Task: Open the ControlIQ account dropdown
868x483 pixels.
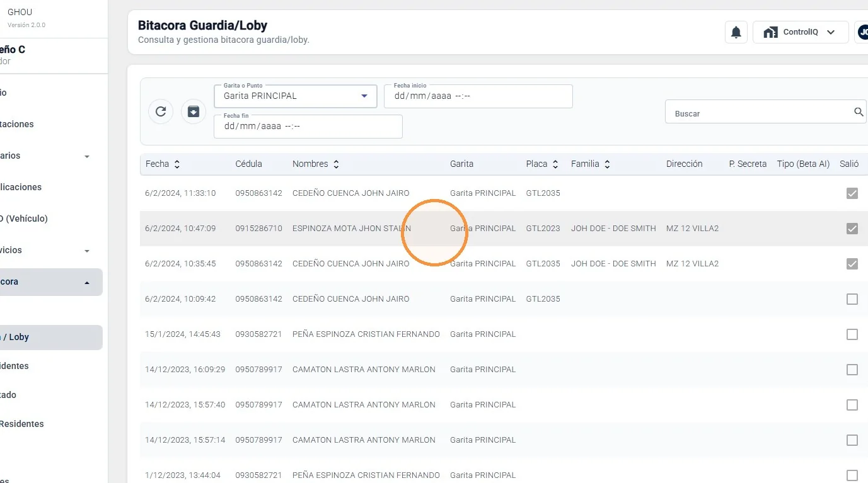Action: (800, 32)
